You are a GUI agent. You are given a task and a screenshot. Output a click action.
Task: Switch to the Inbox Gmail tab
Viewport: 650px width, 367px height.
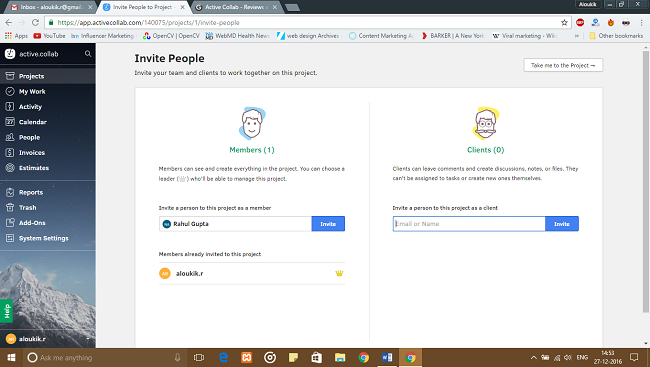point(51,7)
